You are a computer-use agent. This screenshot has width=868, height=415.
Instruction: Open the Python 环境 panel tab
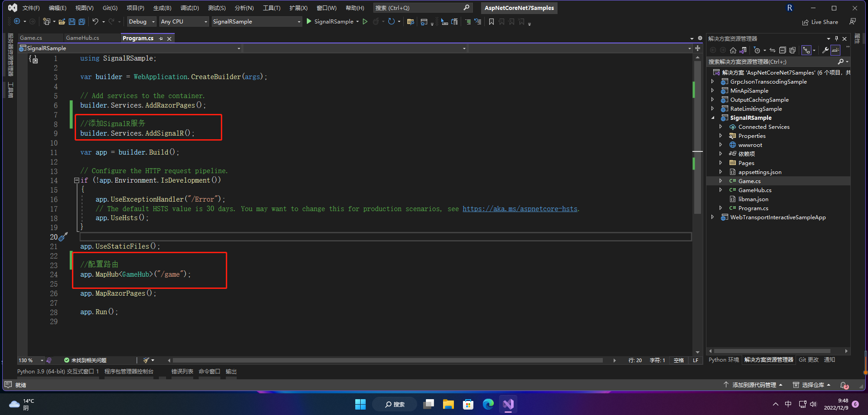click(724, 360)
